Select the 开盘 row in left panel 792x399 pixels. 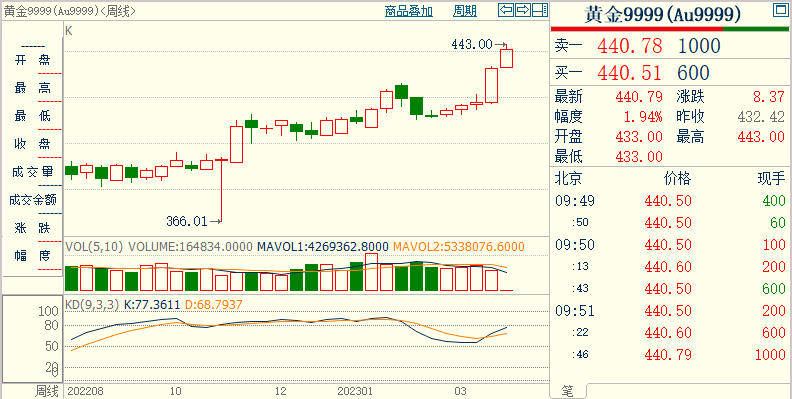tap(32, 61)
